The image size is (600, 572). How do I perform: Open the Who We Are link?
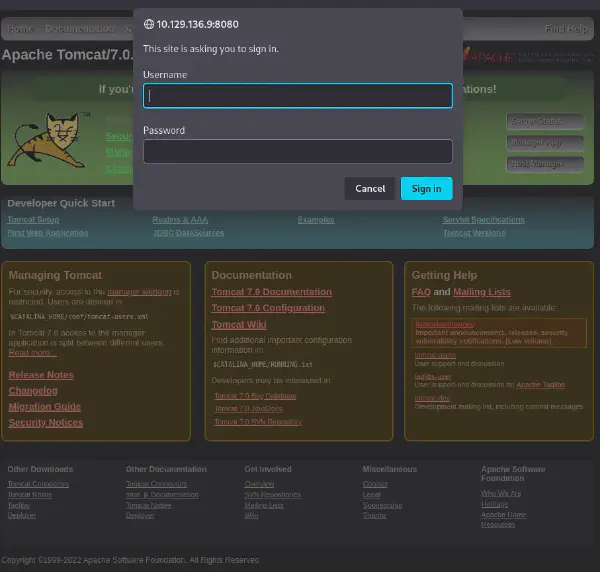[x=501, y=494]
